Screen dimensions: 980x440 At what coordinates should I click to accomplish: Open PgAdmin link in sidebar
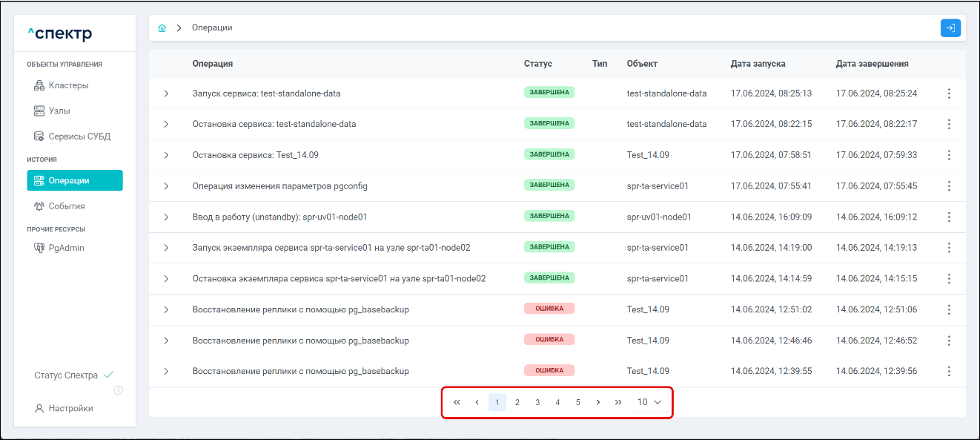[66, 248]
